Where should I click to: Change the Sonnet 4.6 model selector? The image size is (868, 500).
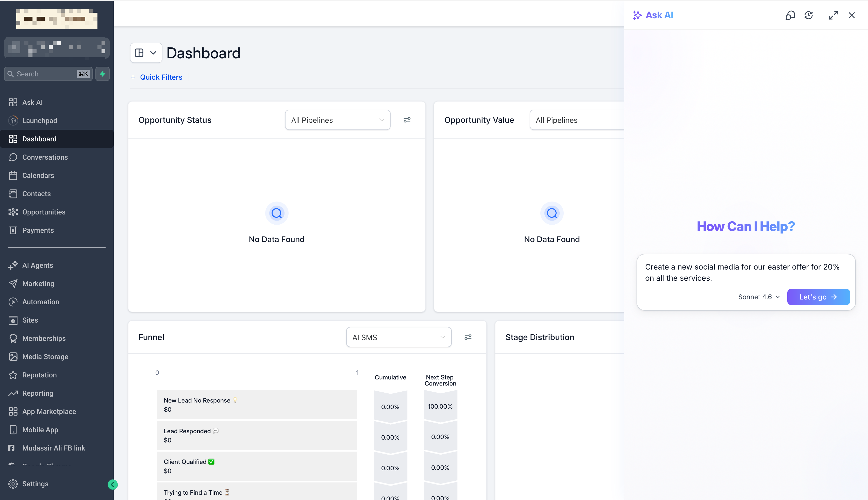point(759,297)
